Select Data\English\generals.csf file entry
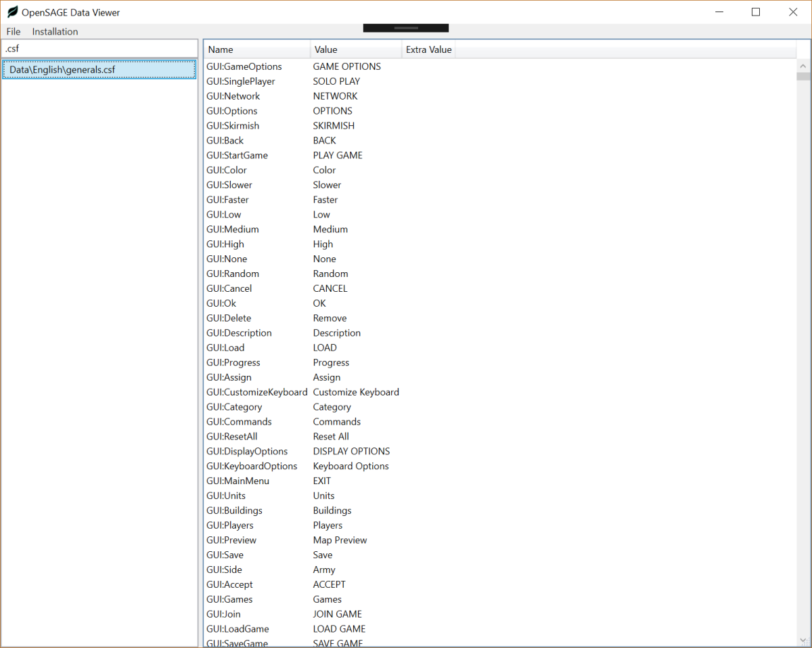The height and width of the screenshot is (648, 812). pyautogui.click(x=99, y=69)
